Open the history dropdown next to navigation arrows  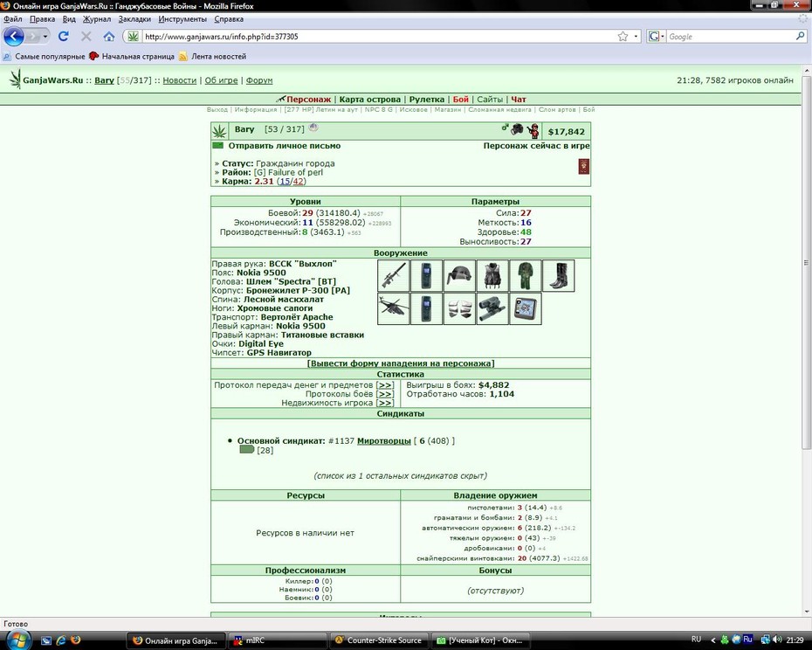click(x=45, y=37)
